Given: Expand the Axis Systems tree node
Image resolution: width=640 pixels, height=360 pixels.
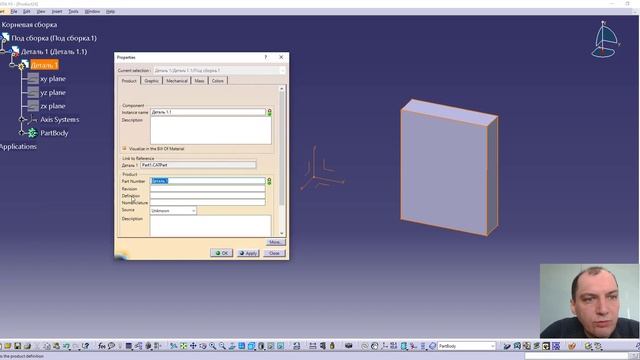Looking at the screenshot, I should coord(22,120).
